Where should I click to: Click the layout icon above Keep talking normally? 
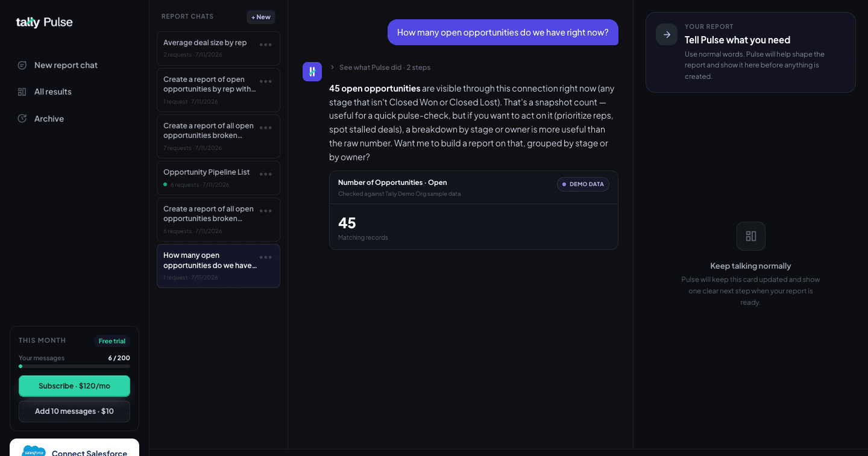(751, 236)
